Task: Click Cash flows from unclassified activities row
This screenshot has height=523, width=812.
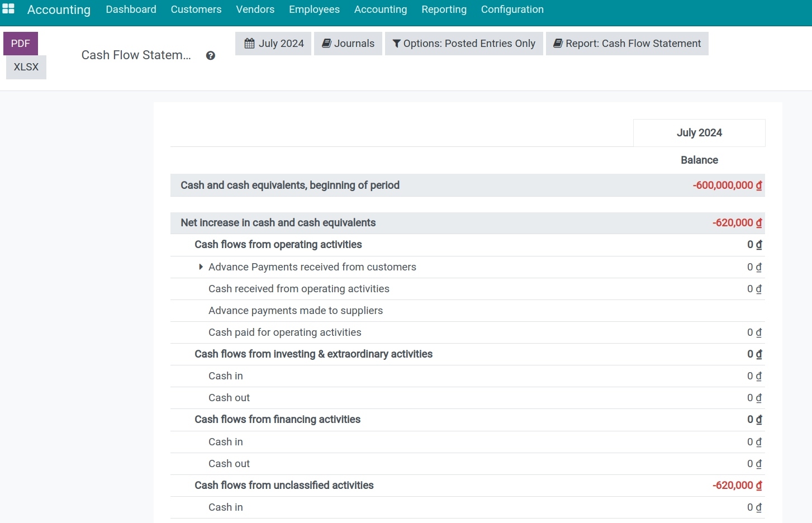Action: 467,486
